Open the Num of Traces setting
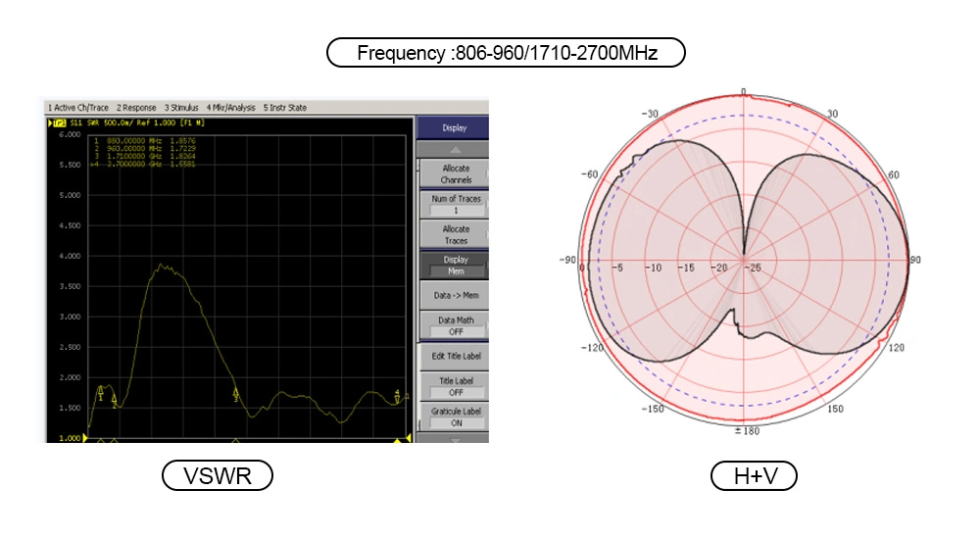Viewport: 980px width, 539px height. pos(455,204)
